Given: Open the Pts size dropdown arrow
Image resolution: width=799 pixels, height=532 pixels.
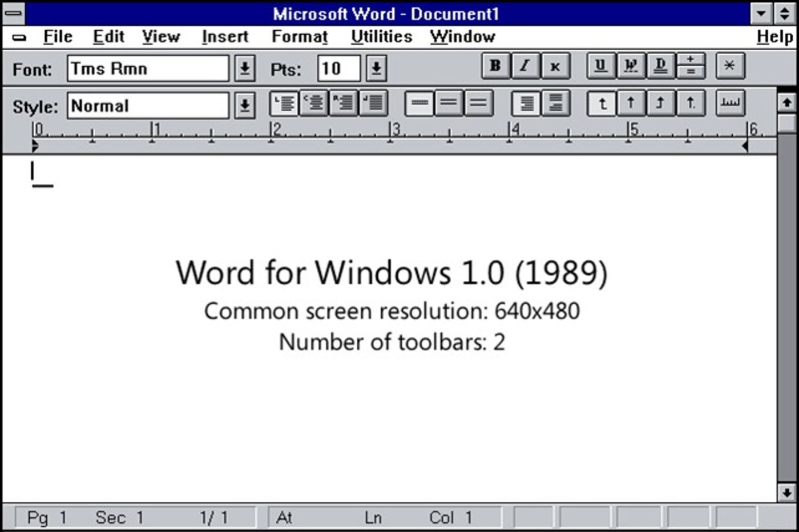Looking at the screenshot, I should point(376,68).
